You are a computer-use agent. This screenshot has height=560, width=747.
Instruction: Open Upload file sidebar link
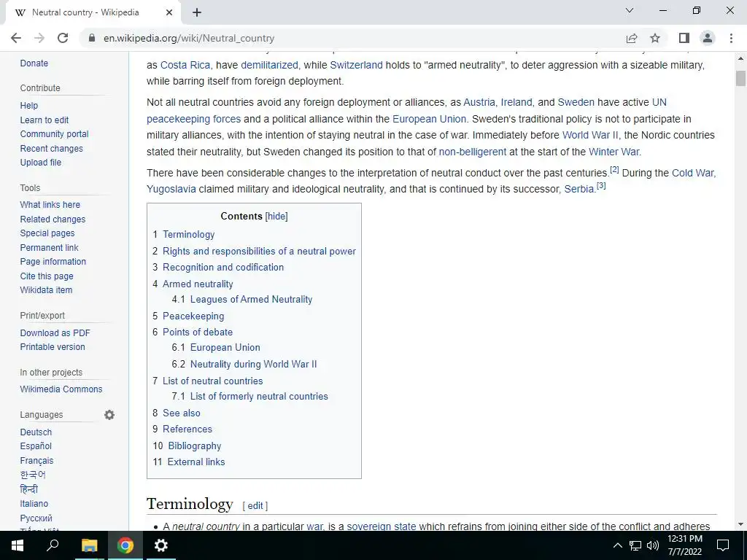tap(41, 163)
